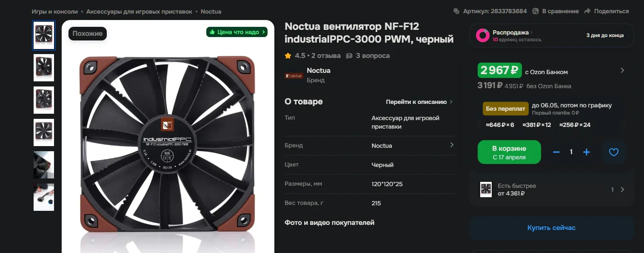Image resolution: width=644 pixels, height=253 pixels.
Task: Select the 256 ₽ × 24 installment option
Action: (575, 125)
